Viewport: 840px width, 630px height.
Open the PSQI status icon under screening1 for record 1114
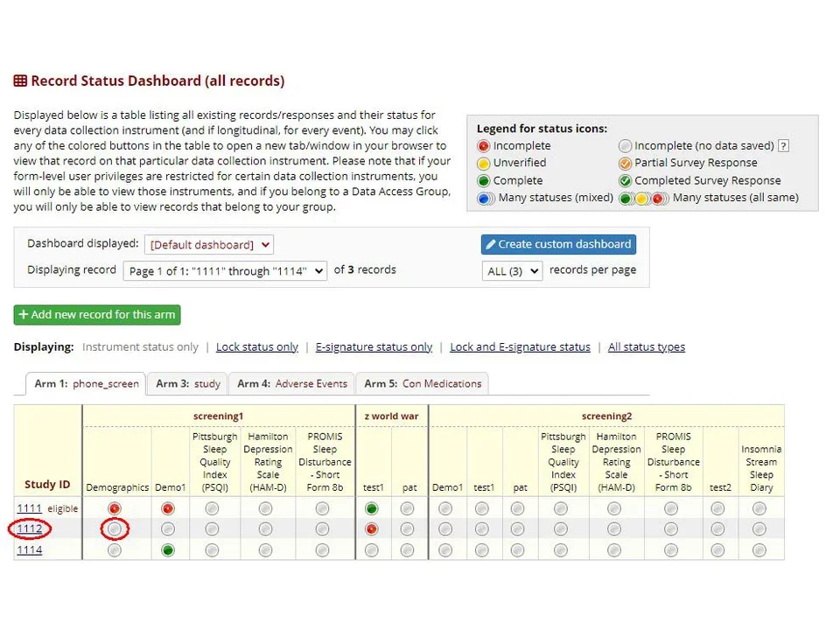pos(211,549)
